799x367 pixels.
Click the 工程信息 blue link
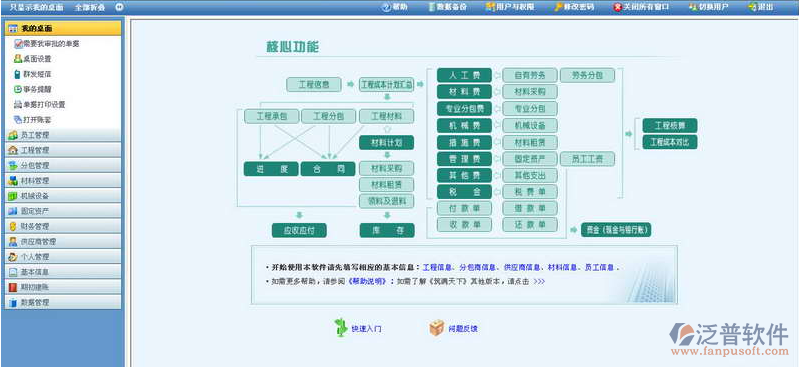tap(437, 267)
